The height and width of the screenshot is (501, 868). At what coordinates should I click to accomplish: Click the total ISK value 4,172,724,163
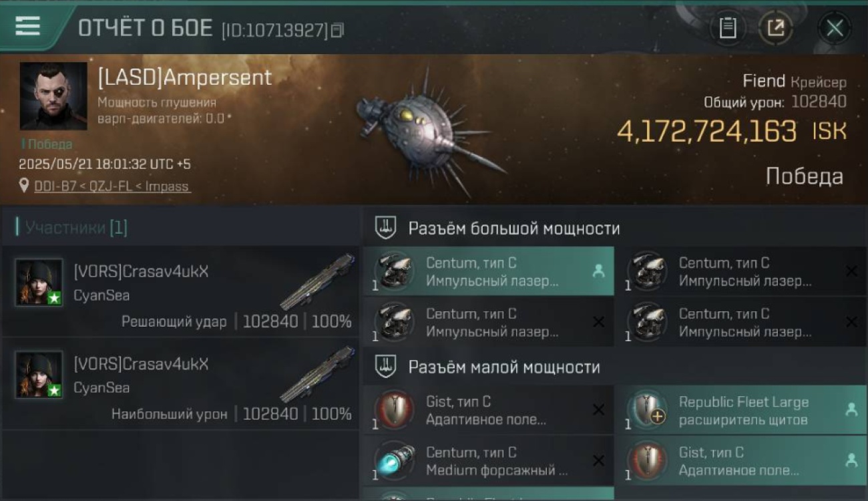click(x=706, y=132)
